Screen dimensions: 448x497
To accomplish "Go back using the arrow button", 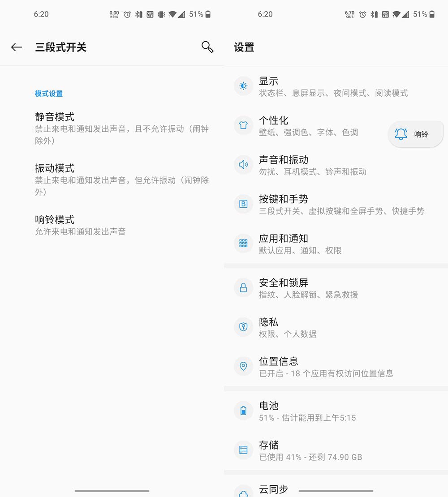I will (16, 47).
